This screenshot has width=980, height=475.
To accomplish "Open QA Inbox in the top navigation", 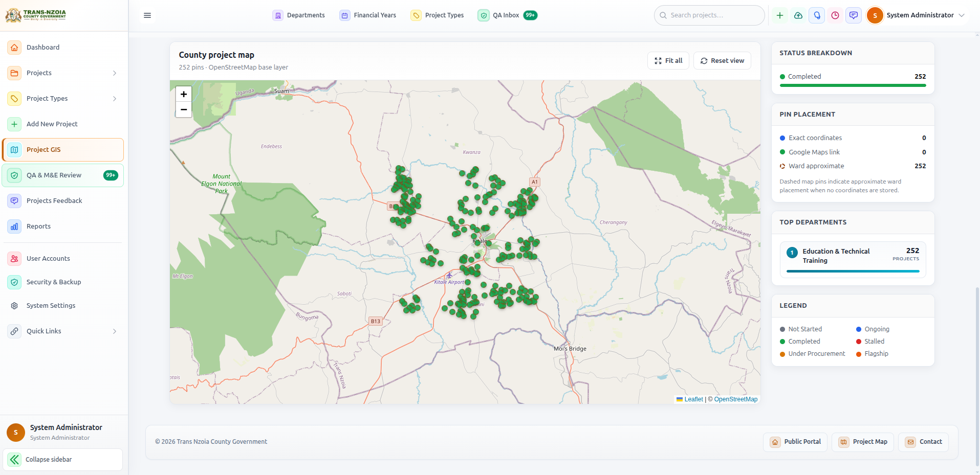I will (508, 15).
